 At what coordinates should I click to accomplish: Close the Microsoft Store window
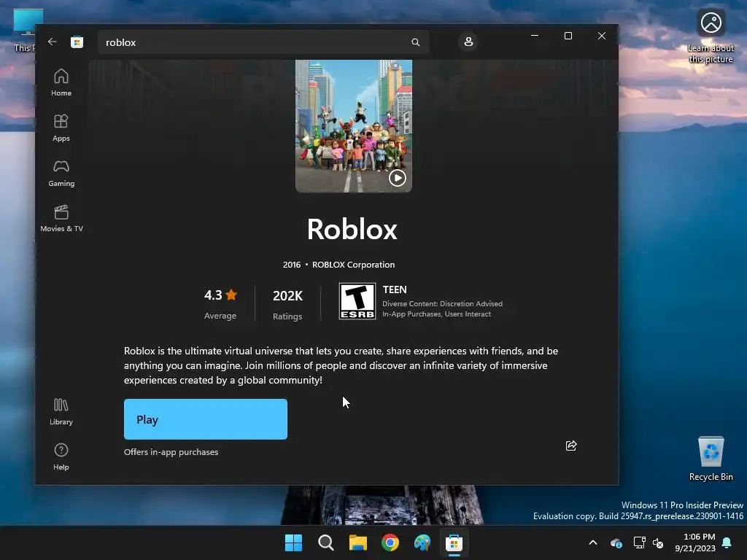(x=602, y=36)
